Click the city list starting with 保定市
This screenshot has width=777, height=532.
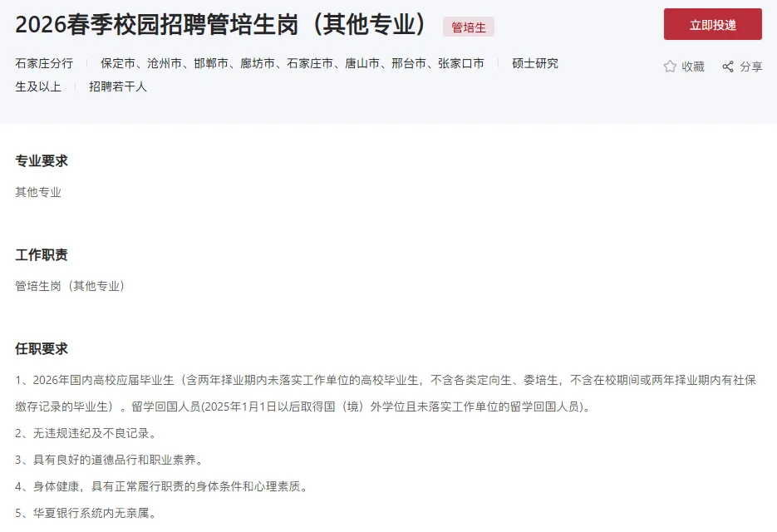point(293,63)
